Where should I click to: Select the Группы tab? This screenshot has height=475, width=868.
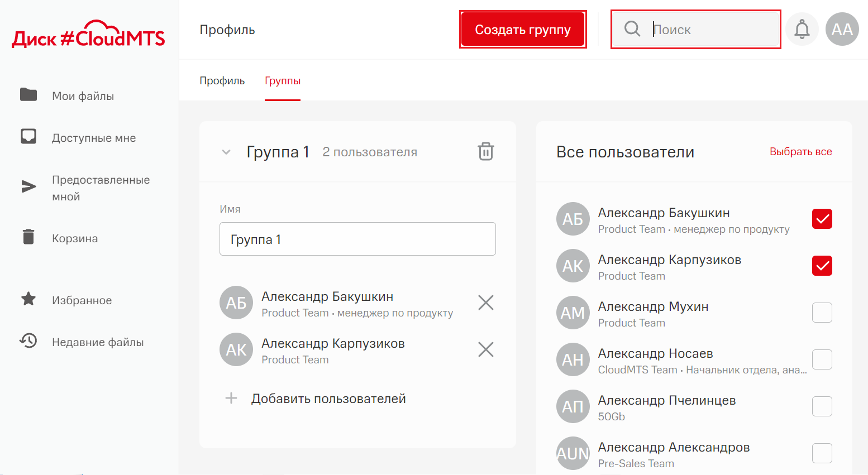coord(282,81)
